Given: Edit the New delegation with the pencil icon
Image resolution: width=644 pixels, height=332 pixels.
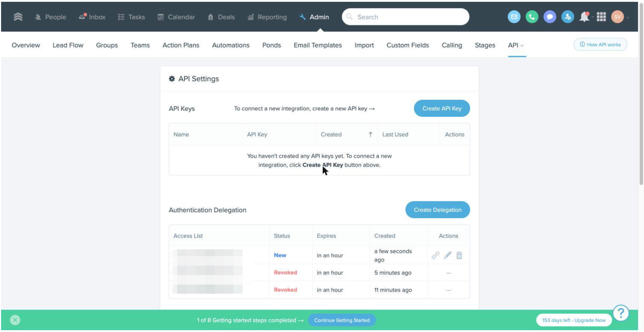Looking at the screenshot, I should pos(447,255).
